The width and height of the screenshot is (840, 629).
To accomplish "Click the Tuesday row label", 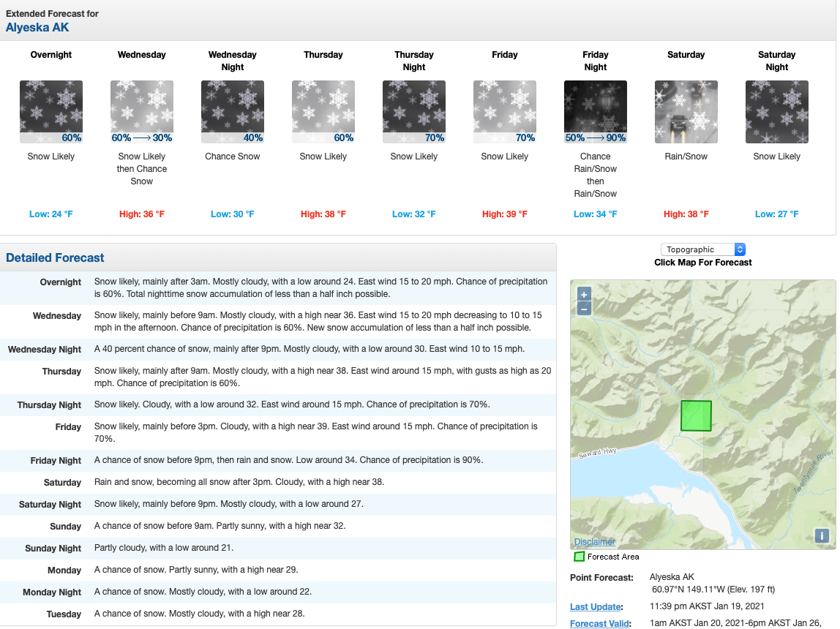I will 64,614.
